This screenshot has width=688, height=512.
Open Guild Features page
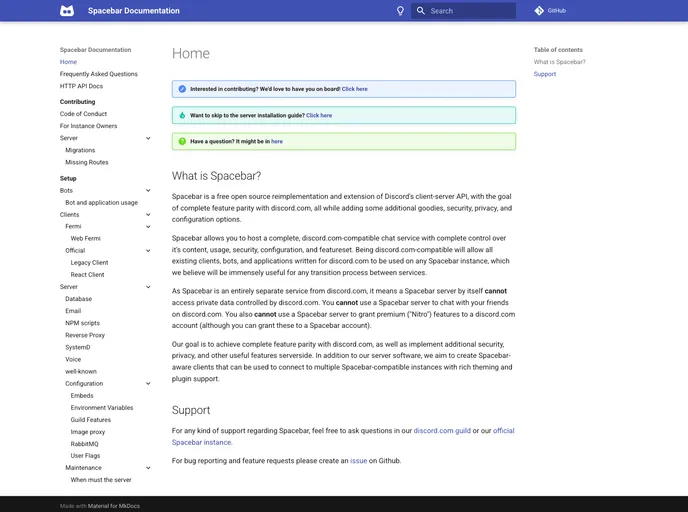coord(91,420)
